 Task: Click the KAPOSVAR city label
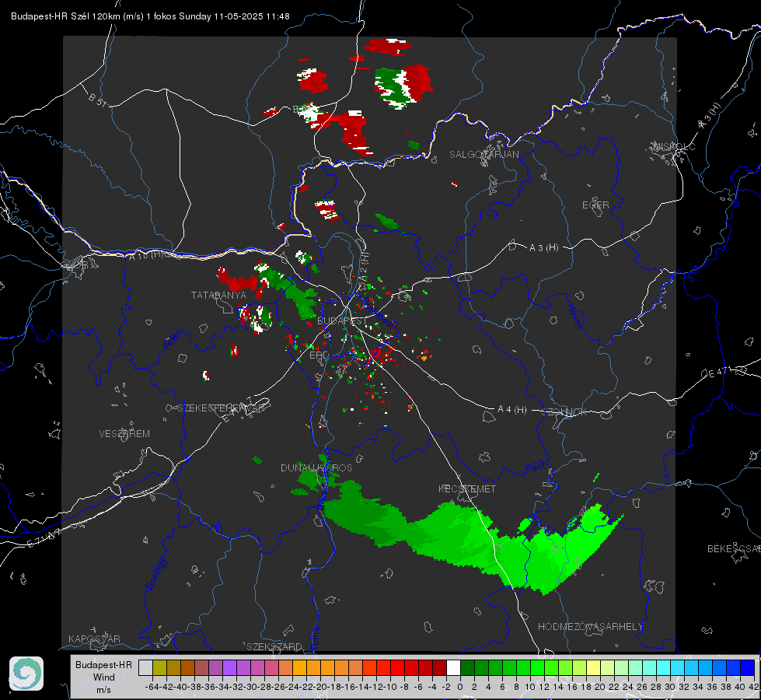pos(94,639)
